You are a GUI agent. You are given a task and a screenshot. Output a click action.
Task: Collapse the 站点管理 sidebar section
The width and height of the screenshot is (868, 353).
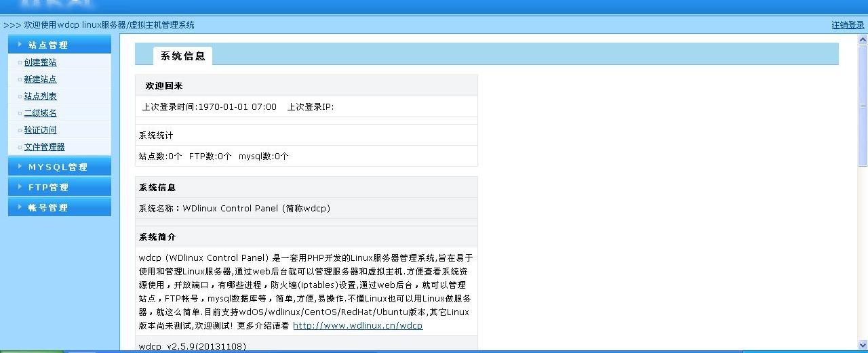(48, 45)
